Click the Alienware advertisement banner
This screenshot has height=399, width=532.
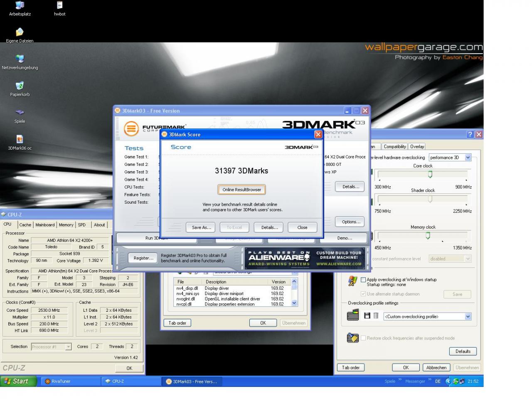point(305,258)
